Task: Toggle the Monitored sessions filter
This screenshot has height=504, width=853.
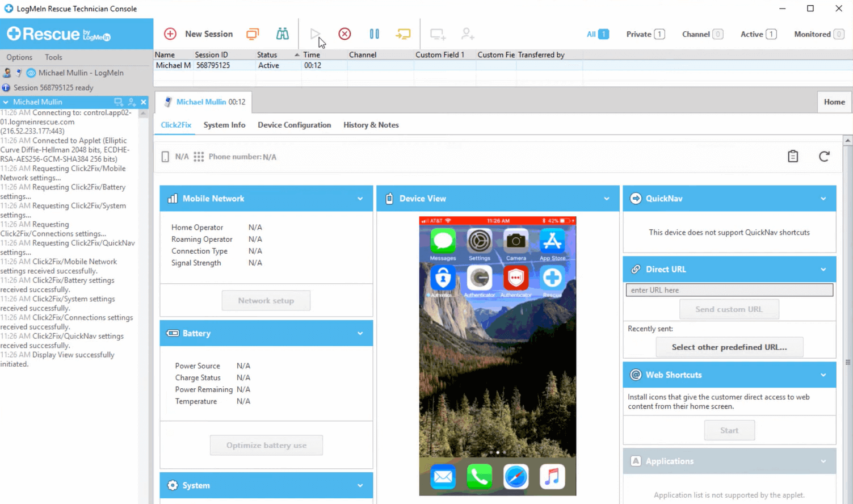Action: 818,34
